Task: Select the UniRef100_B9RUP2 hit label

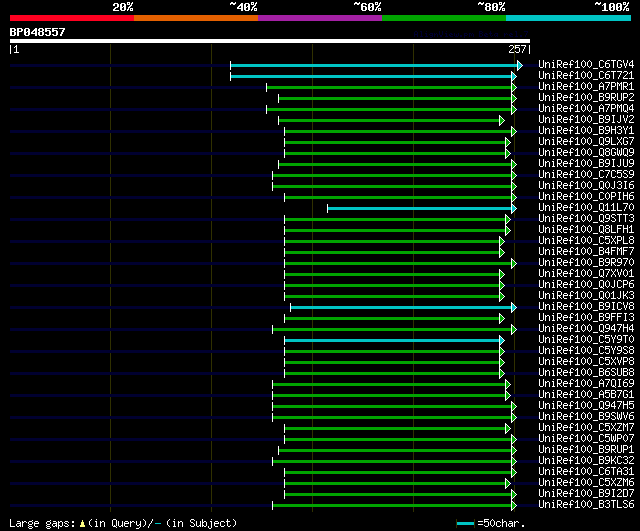Action: coord(586,98)
